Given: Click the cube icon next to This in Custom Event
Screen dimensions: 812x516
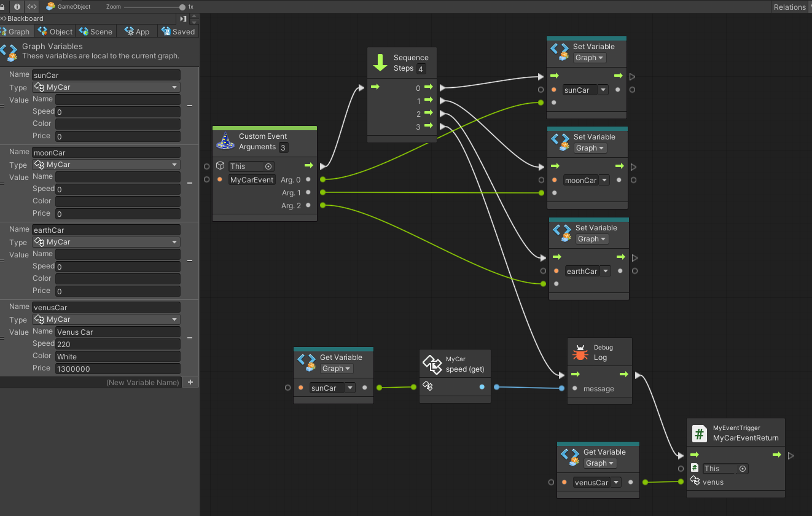Looking at the screenshot, I should pos(221,166).
